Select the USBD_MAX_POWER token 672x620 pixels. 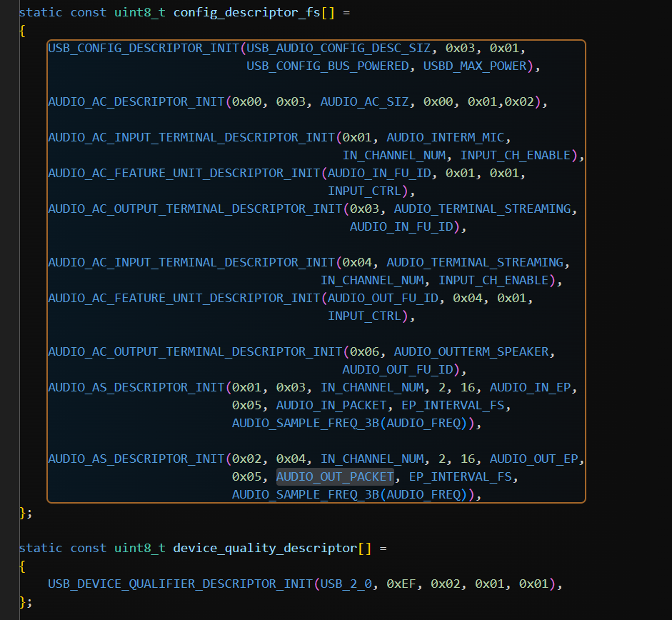pos(474,66)
